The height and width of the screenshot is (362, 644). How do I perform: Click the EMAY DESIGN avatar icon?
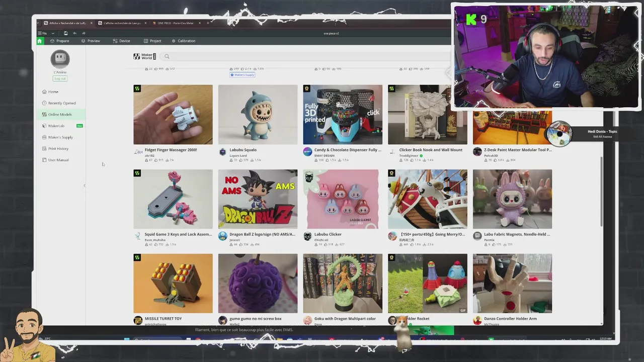pyautogui.click(x=307, y=152)
